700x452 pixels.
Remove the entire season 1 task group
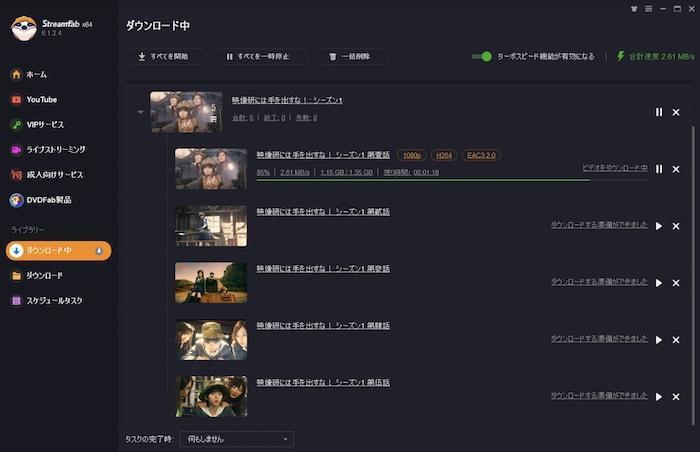(x=676, y=112)
